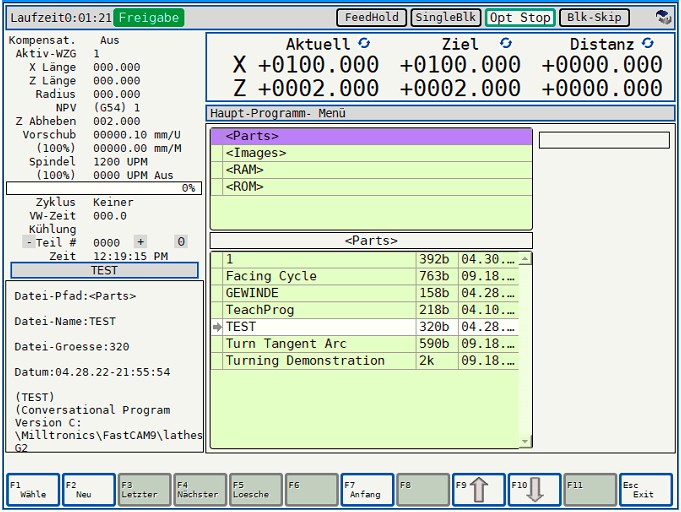Click the NPV (G54) 1 value
Viewport: 681px width, 512px height.
tap(116, 108)
